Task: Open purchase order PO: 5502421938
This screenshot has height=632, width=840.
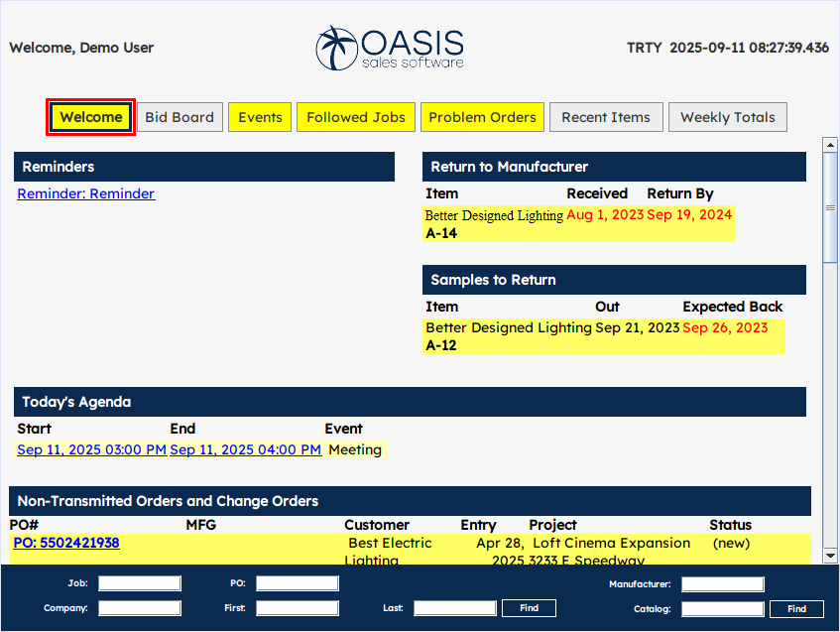Action: click(65, 542)
